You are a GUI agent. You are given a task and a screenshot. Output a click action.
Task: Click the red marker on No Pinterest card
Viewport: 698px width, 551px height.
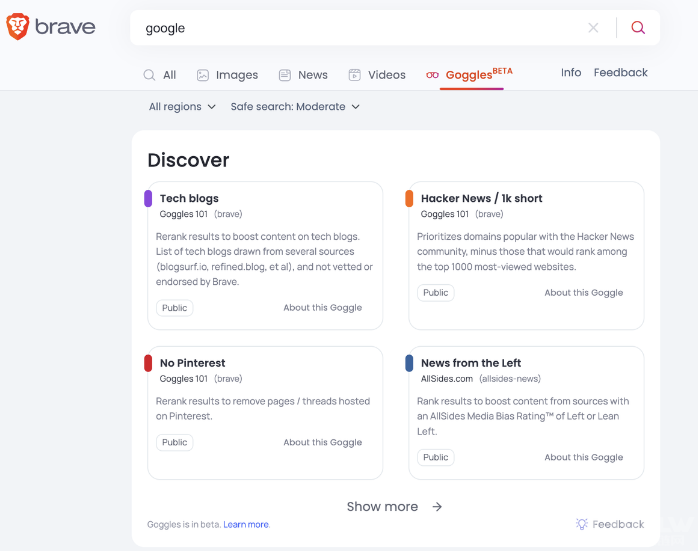tap(148, 363)
